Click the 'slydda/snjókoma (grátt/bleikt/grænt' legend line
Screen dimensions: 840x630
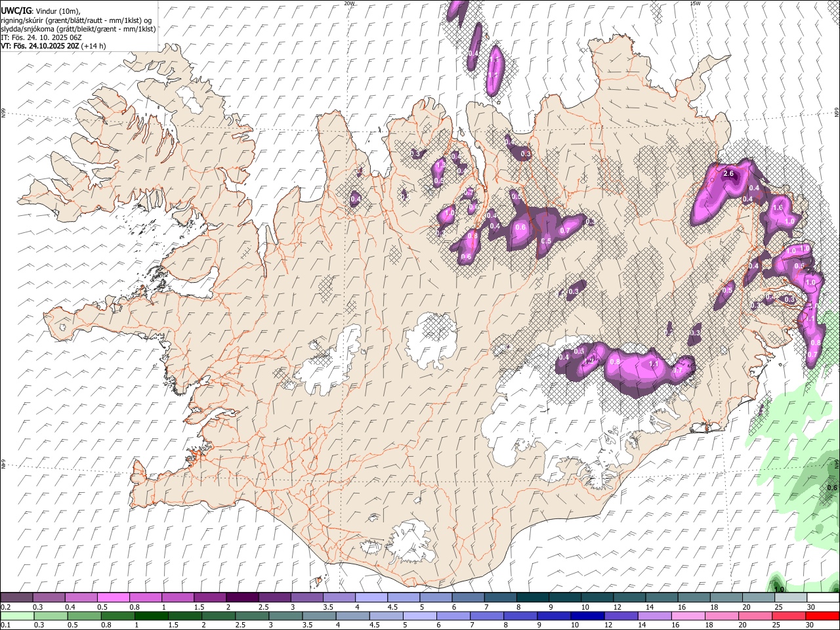tap(78, 28)
